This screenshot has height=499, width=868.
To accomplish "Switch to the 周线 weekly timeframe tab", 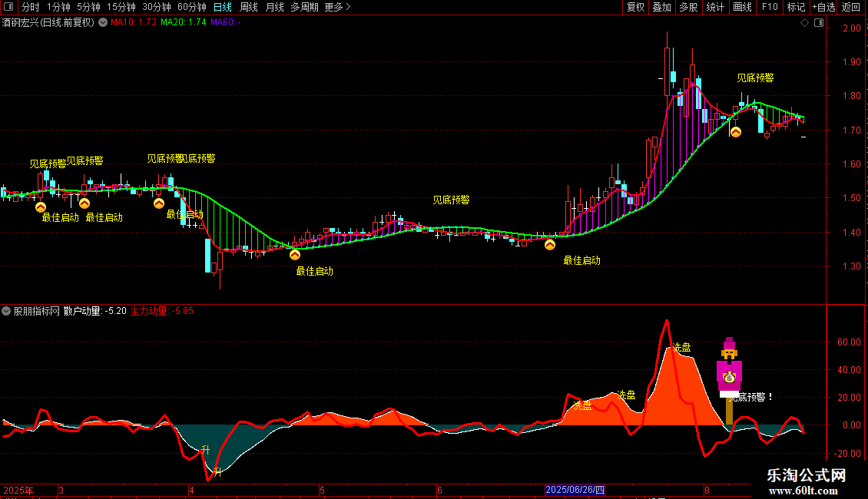I will [x=249, y=7].
